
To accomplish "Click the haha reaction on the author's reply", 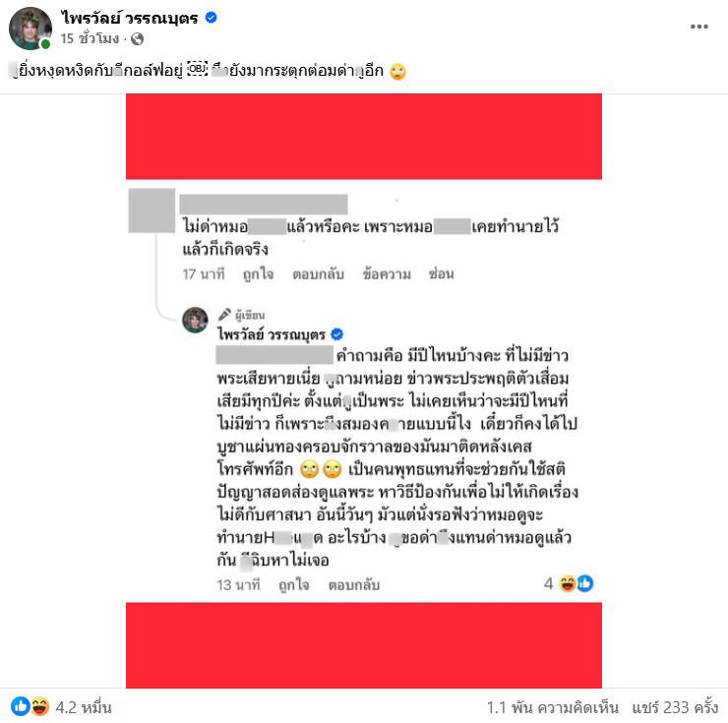I will [568, 583].
